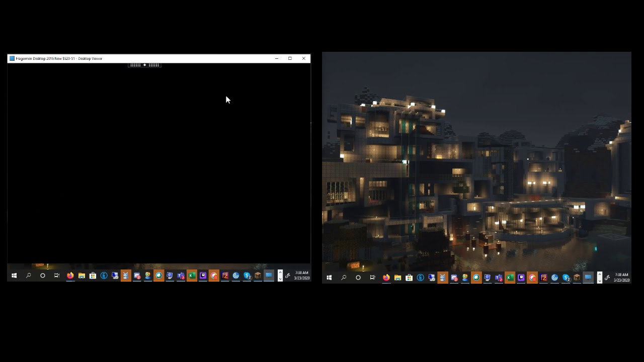Open File Explorer on right desktop taskbar

click(x=397, y=278)
